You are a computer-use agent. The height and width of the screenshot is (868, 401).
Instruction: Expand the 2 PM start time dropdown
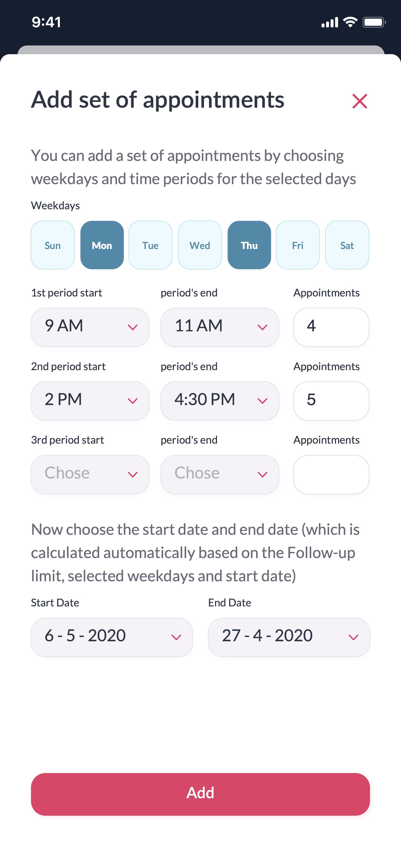click(90, 401)
